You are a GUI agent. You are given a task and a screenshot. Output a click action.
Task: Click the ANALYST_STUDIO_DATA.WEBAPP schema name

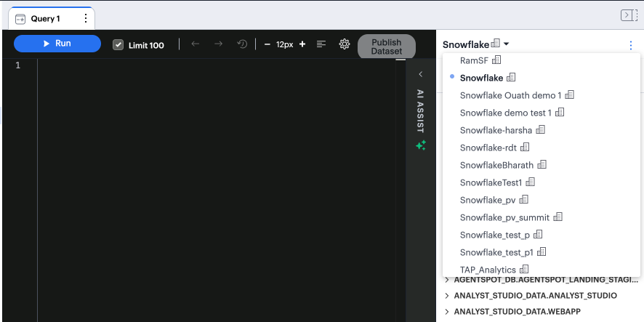(517, 312)
